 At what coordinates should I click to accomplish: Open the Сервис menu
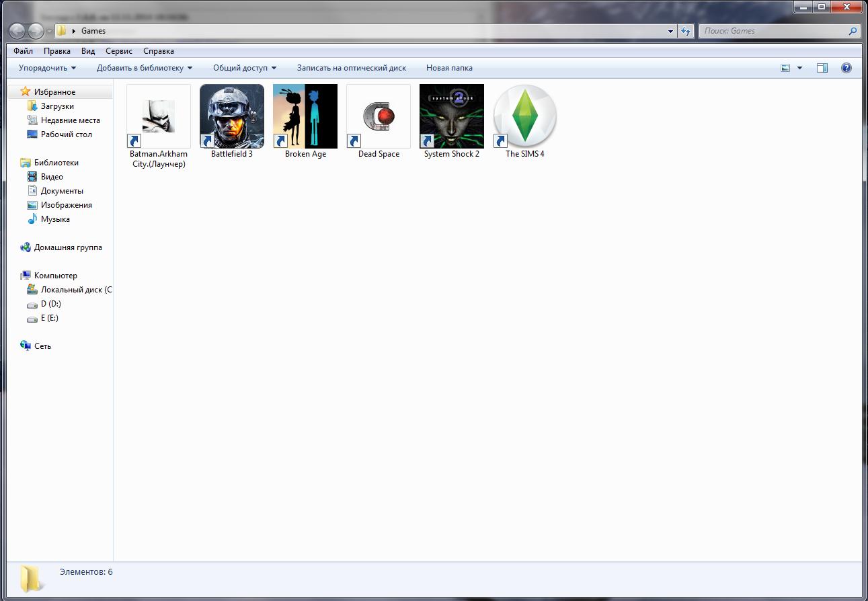click(119, 51)
